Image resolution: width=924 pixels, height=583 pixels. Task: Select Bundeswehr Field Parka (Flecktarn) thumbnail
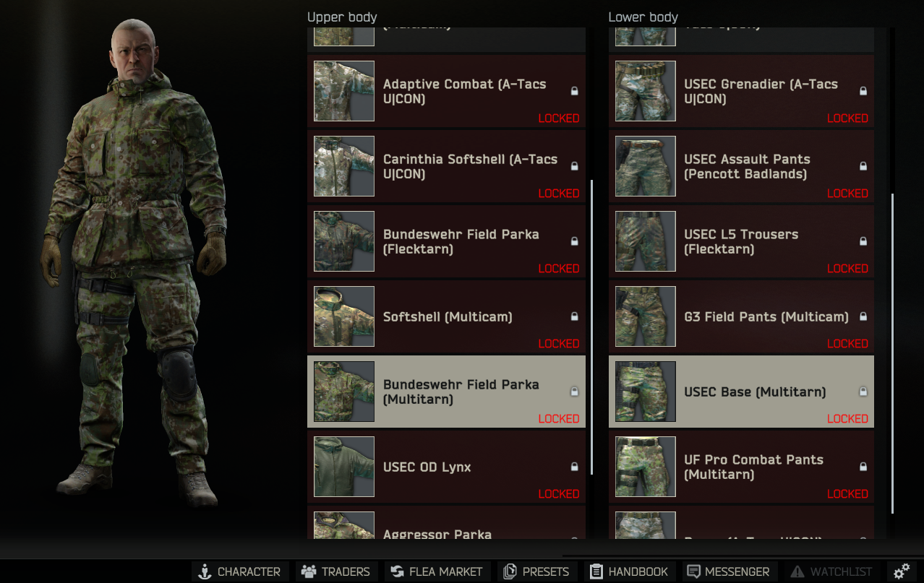coord(344,241)
